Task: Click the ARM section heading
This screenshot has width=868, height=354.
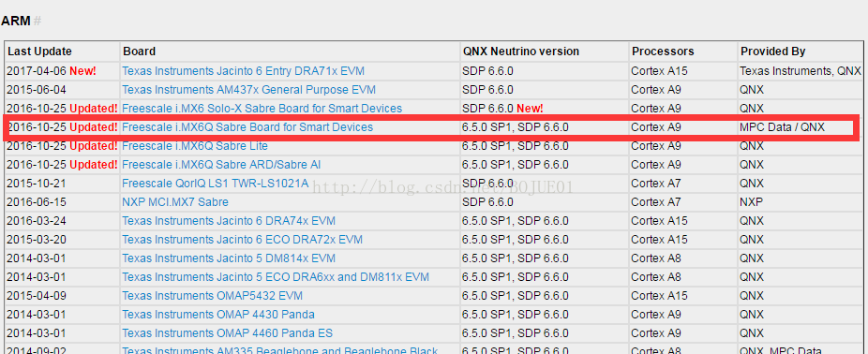Action: 15,21
